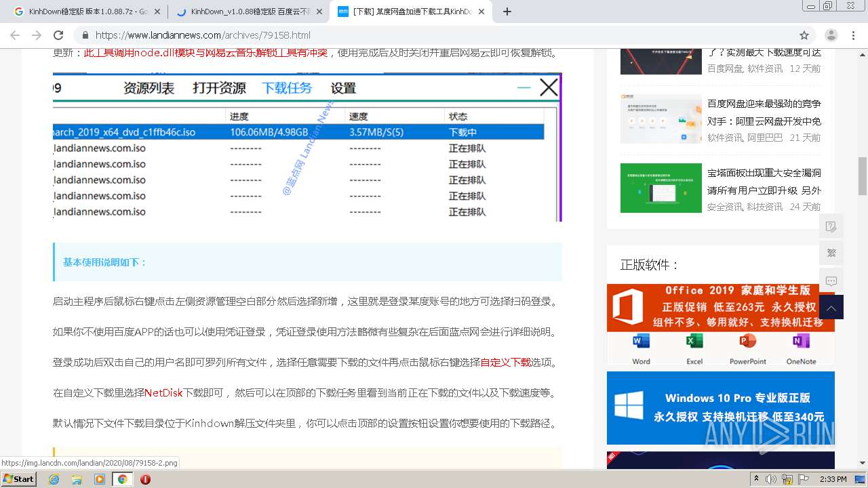Open the 百度网盘 speed test article thumbnail

(x=661, y=61)
